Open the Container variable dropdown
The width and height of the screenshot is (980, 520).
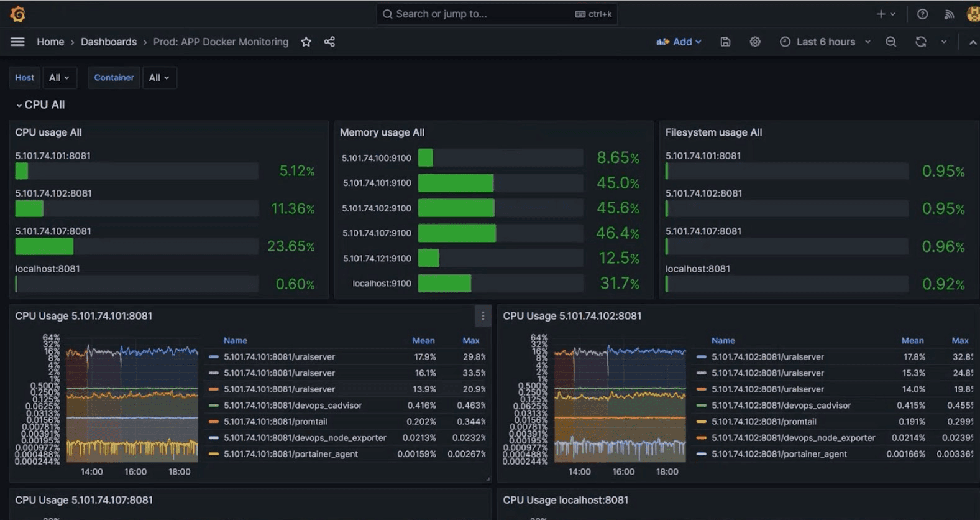pyautogui.click(x=159, y=78)
